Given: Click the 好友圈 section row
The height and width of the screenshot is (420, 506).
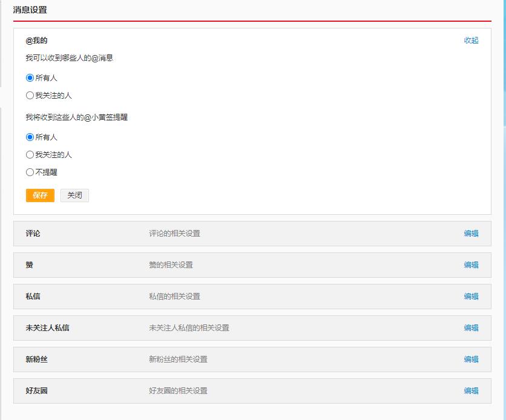Looking at the screenshot, I should coord(242,391).
